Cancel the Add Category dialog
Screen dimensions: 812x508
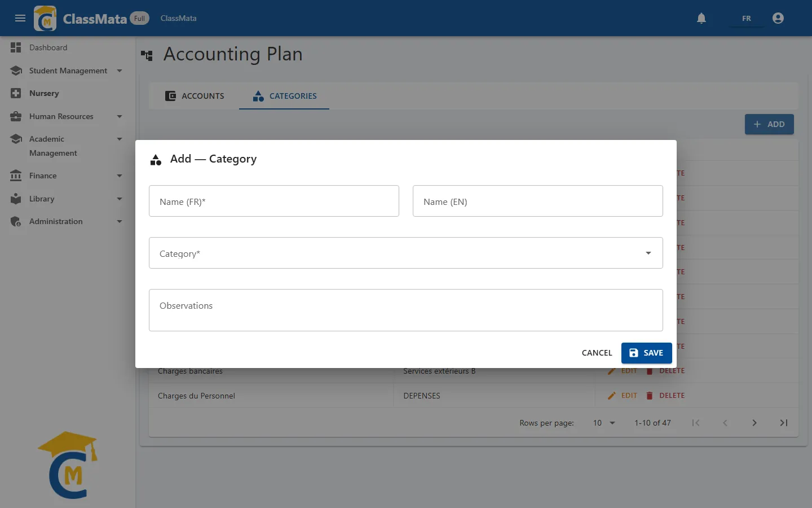[597, 353]
